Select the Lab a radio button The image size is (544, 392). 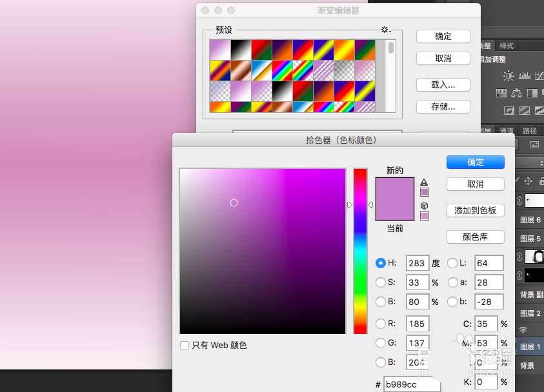coord(452,282)
